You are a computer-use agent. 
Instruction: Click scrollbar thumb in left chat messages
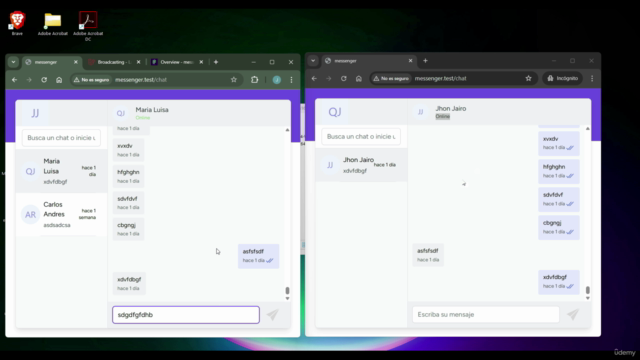pos(287,290)
